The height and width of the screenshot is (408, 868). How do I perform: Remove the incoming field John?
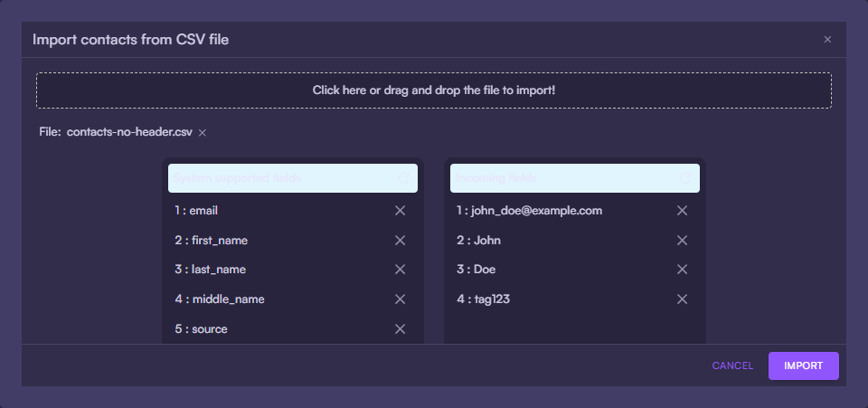click(683, 241)
